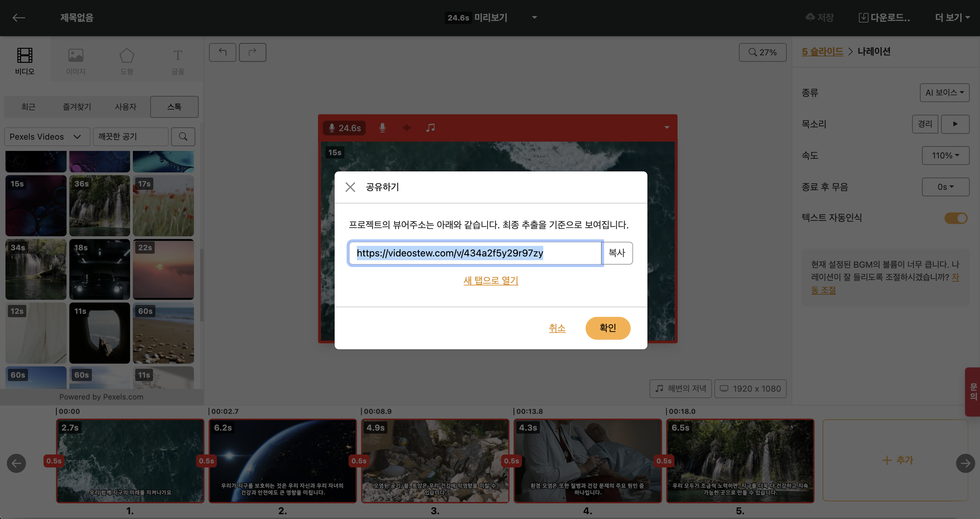Click the microphone narration icon on slide header

click(382, 128)
